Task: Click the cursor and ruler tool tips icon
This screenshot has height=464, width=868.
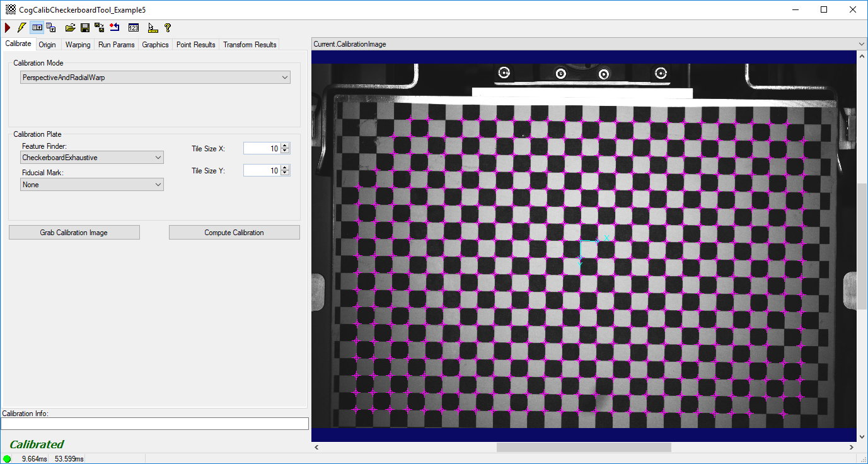Action: tap(153, 28)
